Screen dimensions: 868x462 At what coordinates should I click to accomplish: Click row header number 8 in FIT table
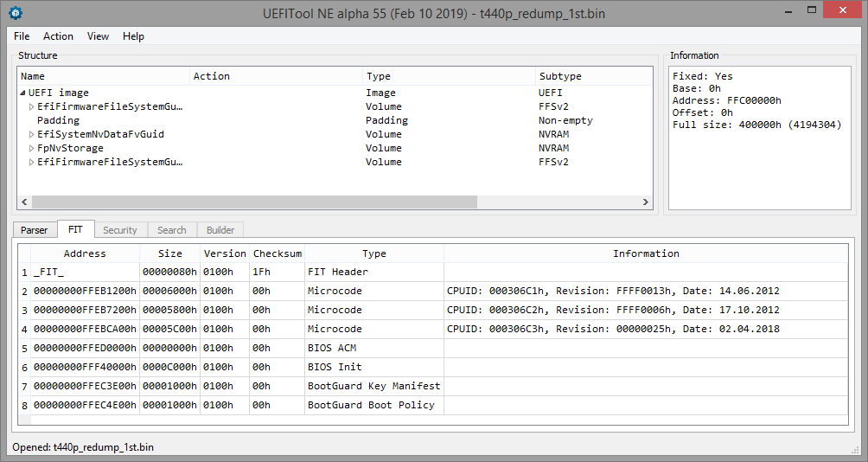pos(24,406)
